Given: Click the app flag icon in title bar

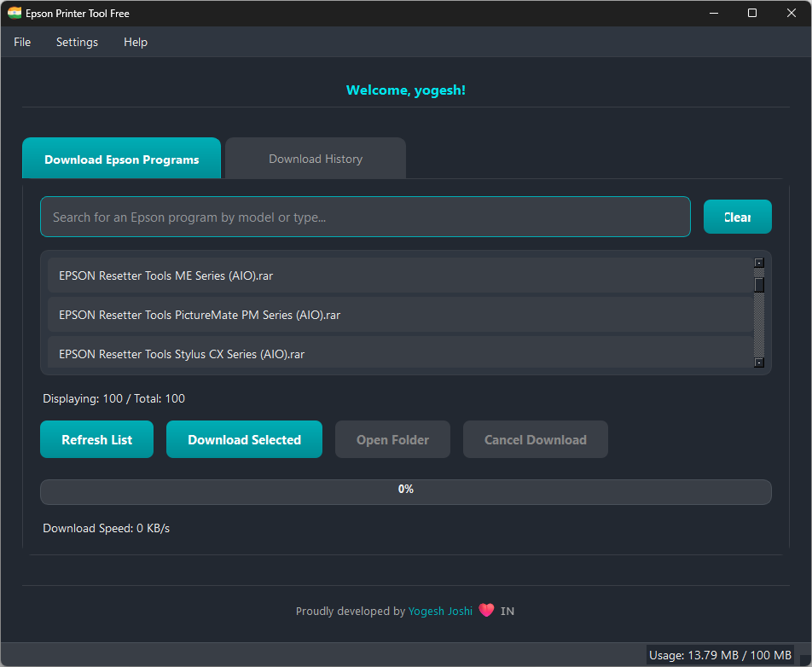Looking at the screenshot, I should (14, 13).
